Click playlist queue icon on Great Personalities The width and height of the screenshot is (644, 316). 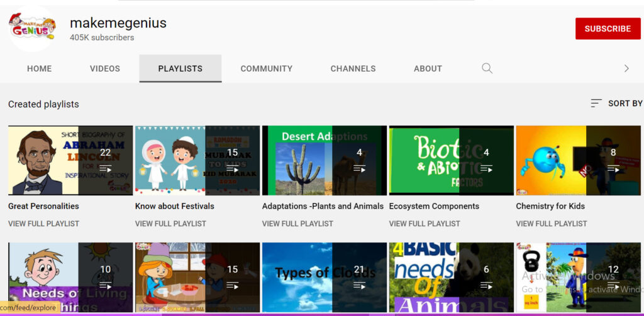(x=106, y=168)
